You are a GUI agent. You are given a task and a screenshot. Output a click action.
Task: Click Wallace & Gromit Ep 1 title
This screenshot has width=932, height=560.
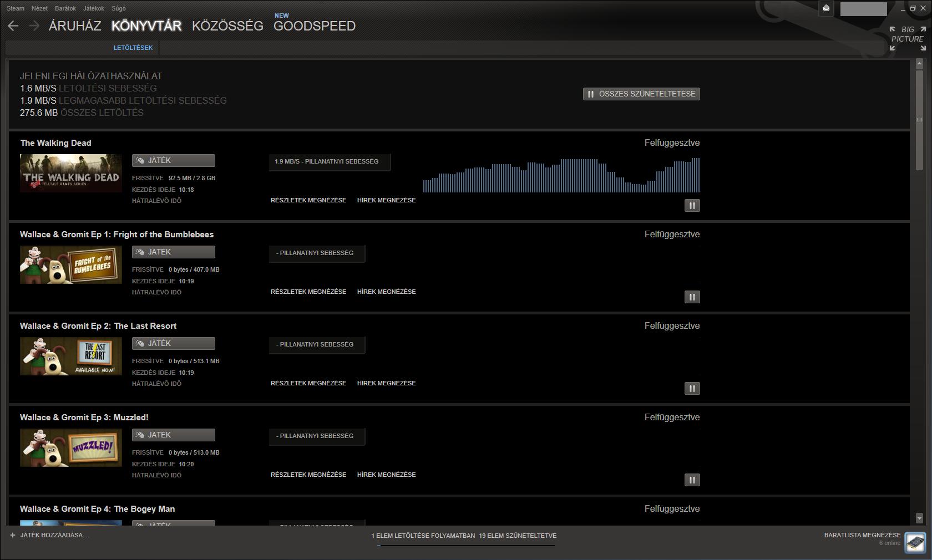coord(116,235)
